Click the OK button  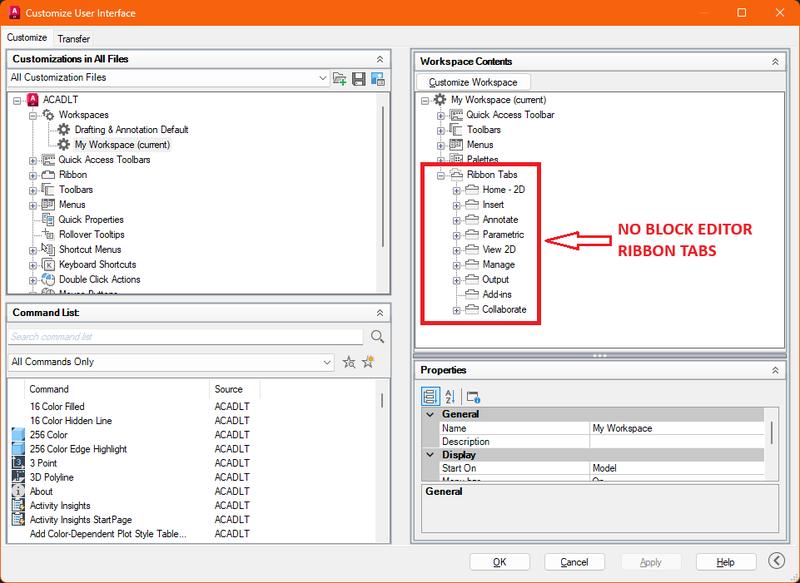499,562
